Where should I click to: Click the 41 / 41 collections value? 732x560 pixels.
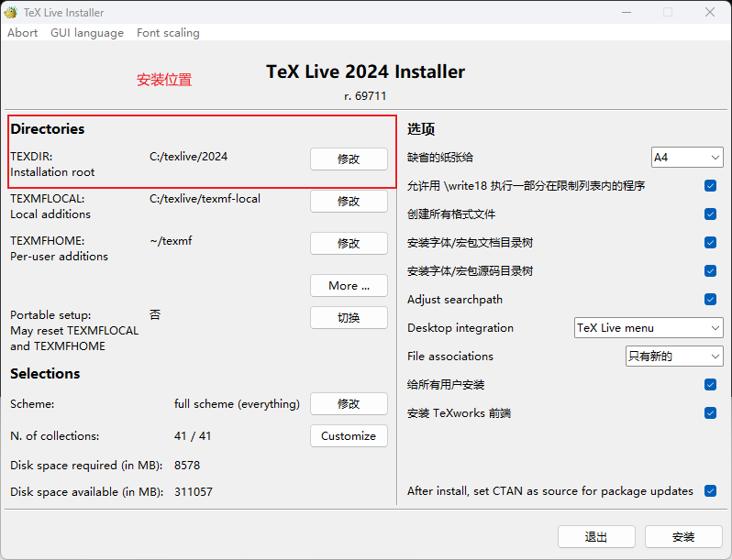click(x=193, y=436)
